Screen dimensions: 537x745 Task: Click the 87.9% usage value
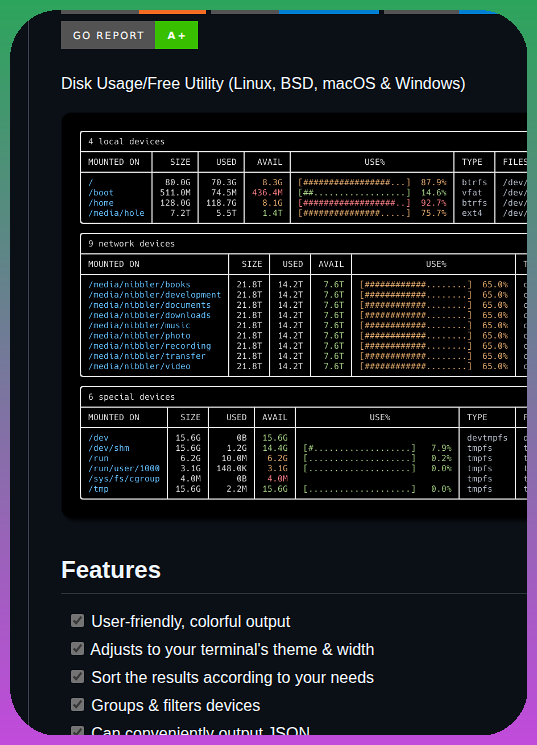coord(433,182)
